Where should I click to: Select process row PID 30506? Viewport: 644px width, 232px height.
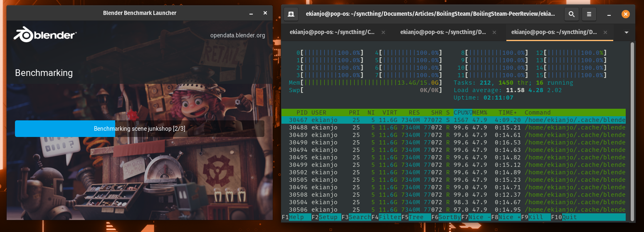(x=454, y=210)
